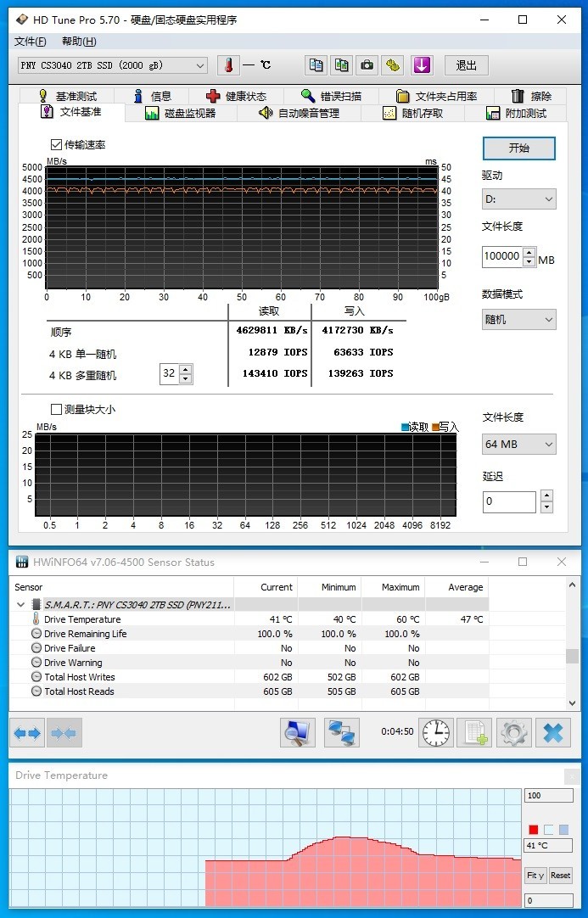Screen dimensions: 588x918
Task: Click the blue X close sensors icon
Action: 553,732
